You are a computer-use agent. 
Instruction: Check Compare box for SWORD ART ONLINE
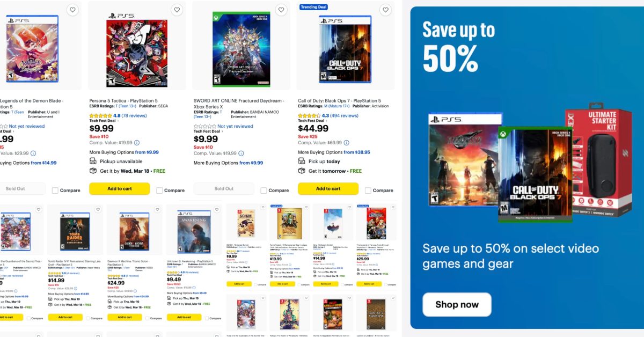click(x=264, y=191)
